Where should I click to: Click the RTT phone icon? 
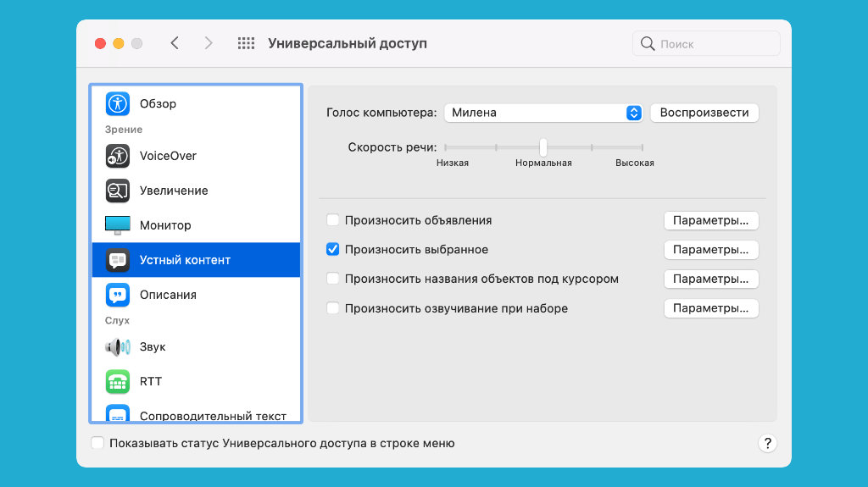point(118,382)
